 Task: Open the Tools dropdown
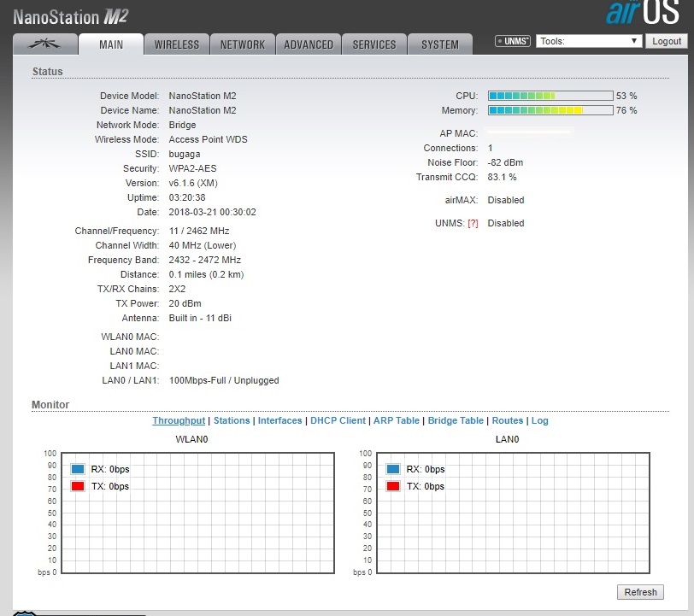pyautogui.click(x=589, y=41)
